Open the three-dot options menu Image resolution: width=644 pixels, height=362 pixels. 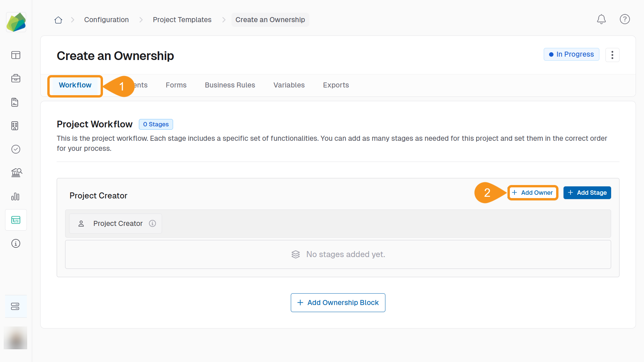612,55
